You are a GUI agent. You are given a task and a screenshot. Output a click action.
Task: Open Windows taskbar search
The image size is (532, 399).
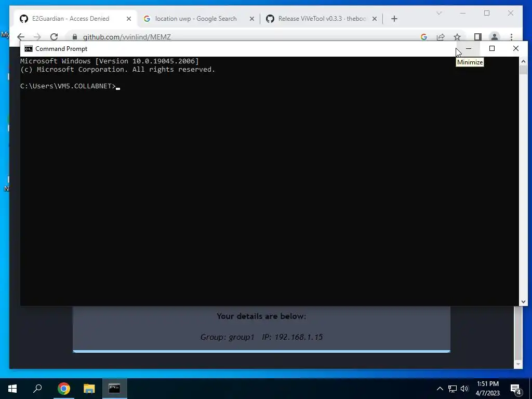coord(37,389)
